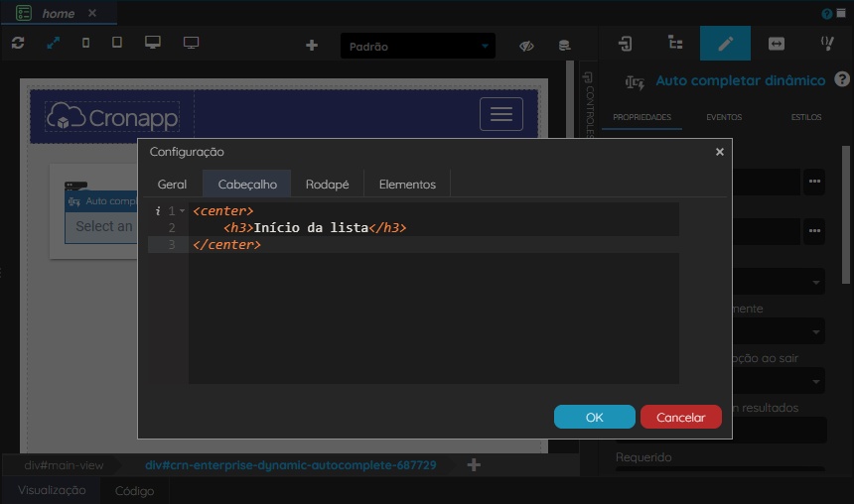854x504 pixels.
Task: Select div#crn-enterprise-dynamic-autocomplete breadcrumb
Action: coord(290,465)
